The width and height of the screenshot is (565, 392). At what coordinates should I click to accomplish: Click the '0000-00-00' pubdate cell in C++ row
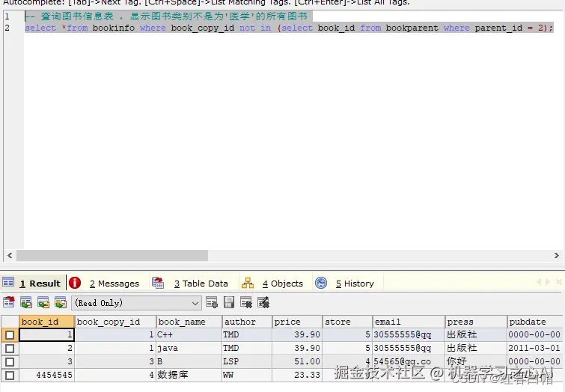pyautogui.click(x=535, y=334)
